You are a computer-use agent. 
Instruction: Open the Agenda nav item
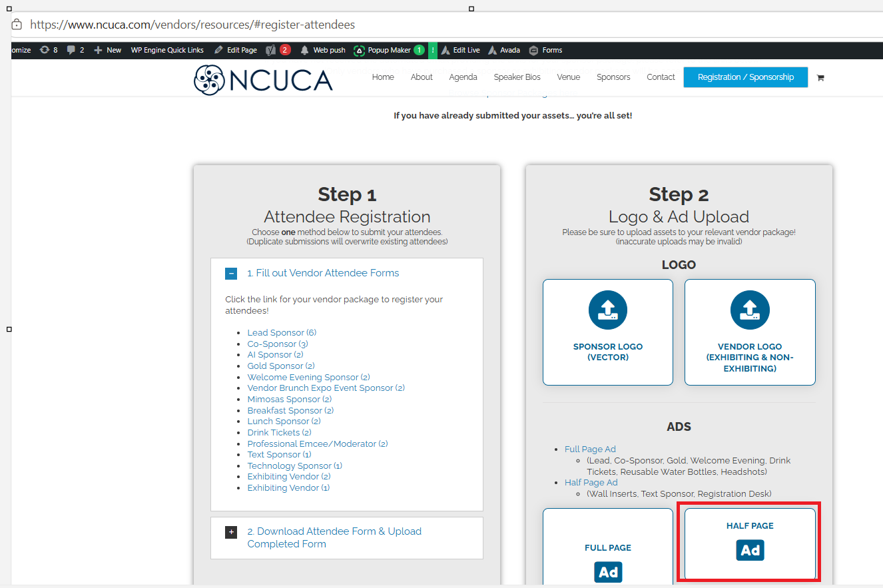click(463, 77)
